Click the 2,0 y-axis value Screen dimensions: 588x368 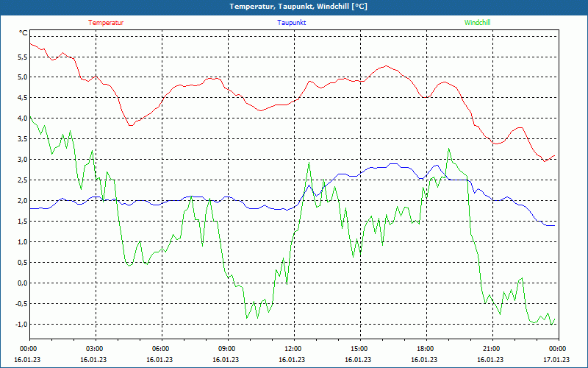pos(23,201)
